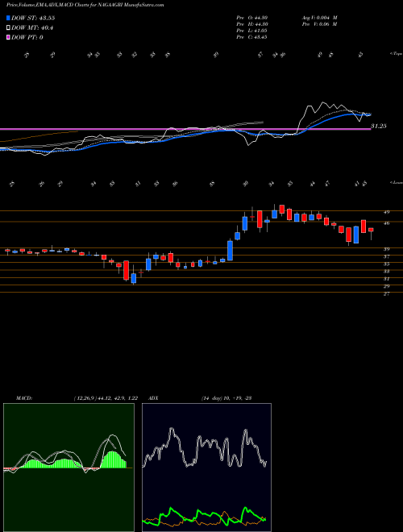Click the 35 price axis label
The width and height of the screenshot is (403, 532).
point(386,264)
